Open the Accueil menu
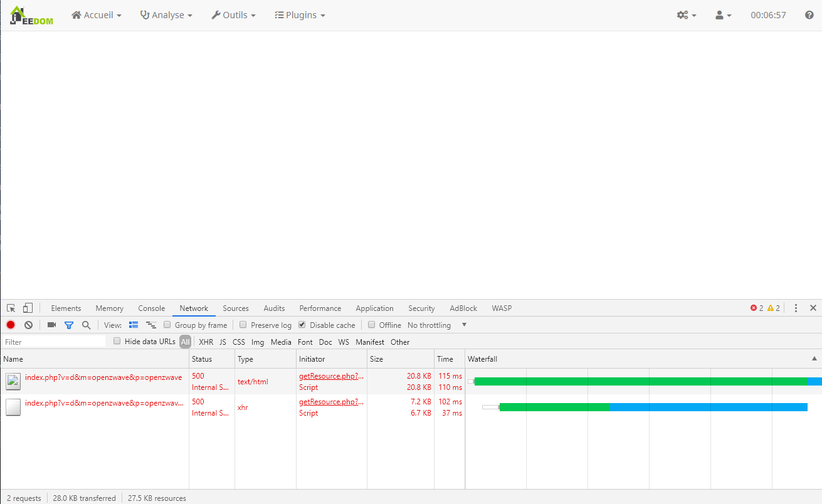The image size is (822, 504). tap(97, 15)
